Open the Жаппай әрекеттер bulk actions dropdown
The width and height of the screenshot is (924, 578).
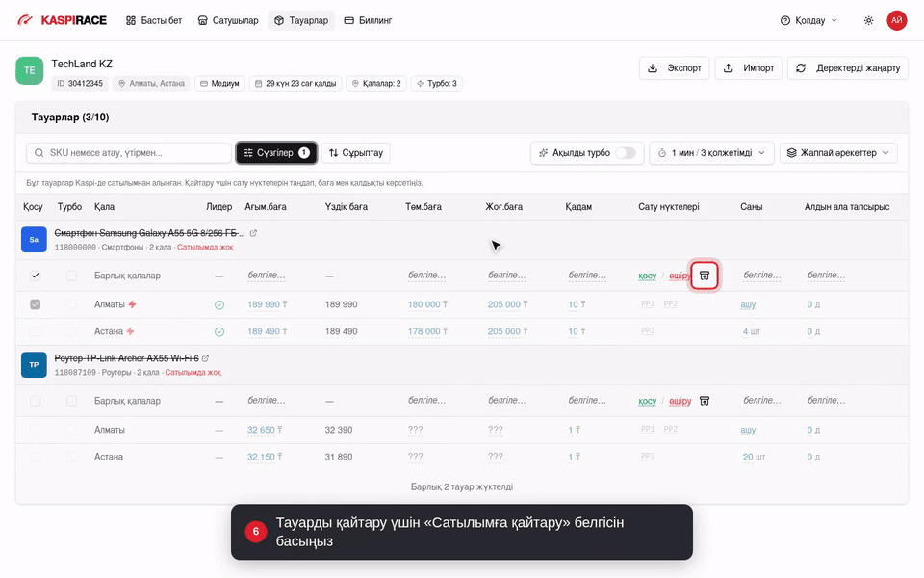click(x=838, y=153)
